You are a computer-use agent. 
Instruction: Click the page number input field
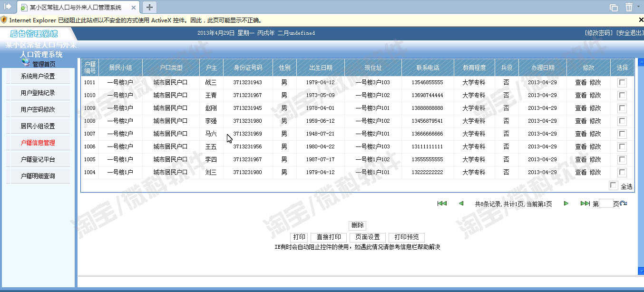606,204
